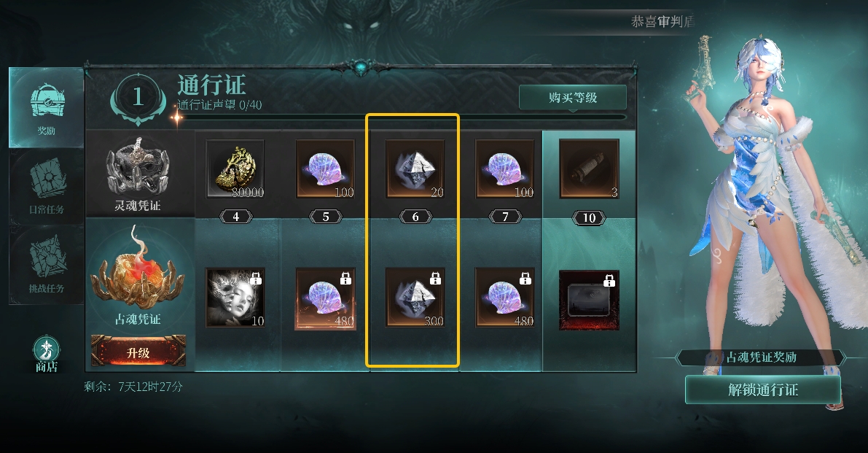Select the level 10 scroll reward

point(589,169)
